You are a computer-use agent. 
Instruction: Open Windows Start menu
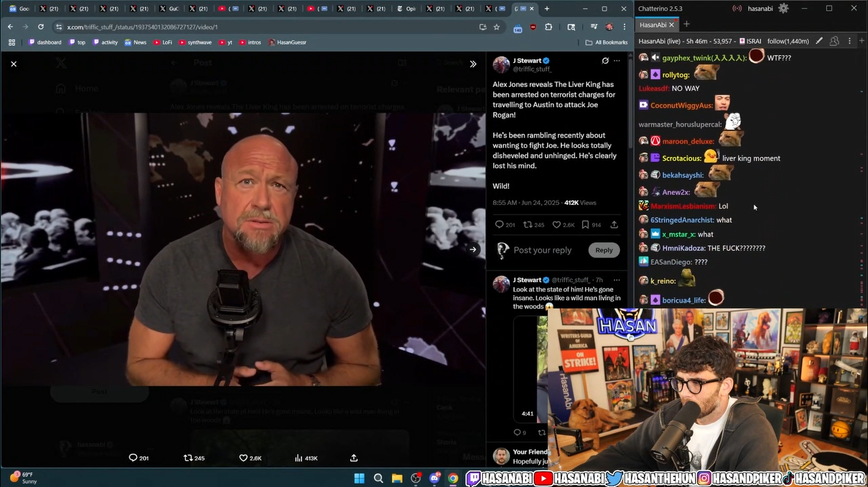(360, 478)
